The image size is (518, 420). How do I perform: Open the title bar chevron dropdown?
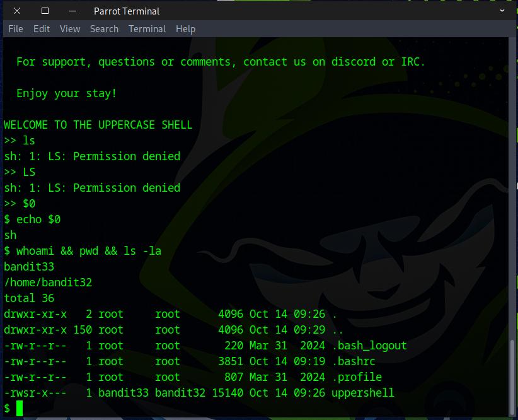pyautogui.click(x=502, y=11)
